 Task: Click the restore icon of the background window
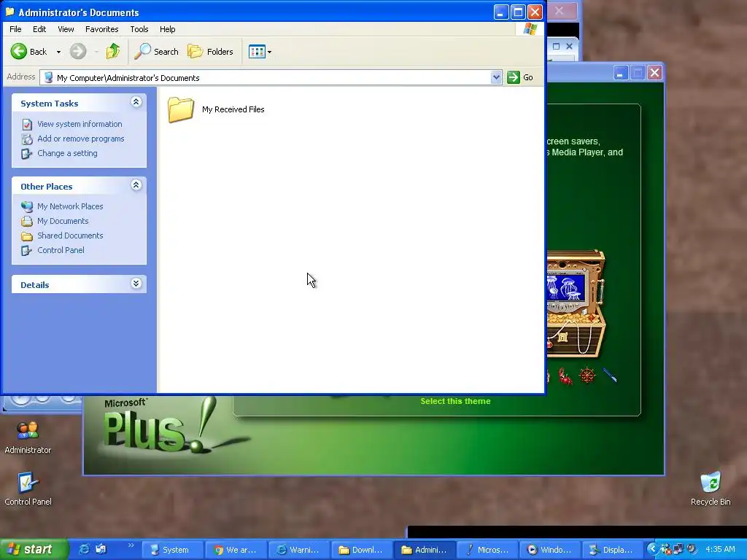pyautogui.click(x=556, y=46)
